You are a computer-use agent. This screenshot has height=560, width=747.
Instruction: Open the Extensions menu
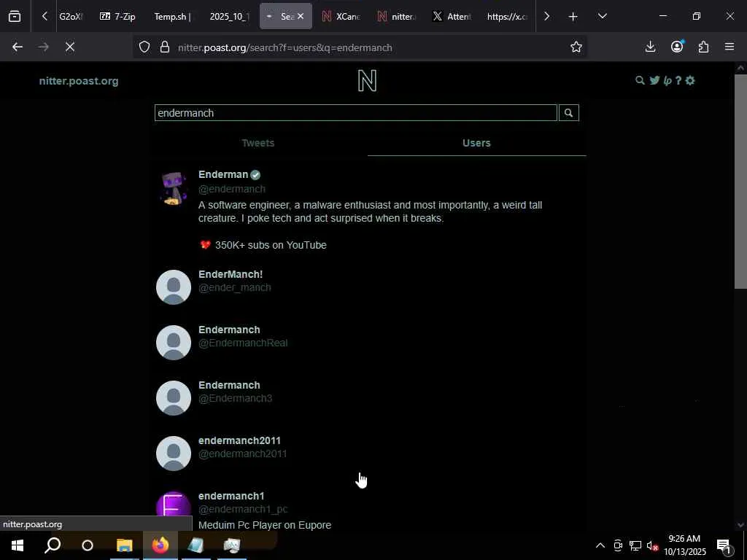704,47
